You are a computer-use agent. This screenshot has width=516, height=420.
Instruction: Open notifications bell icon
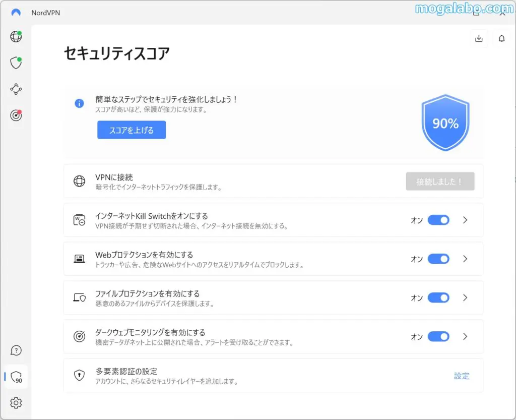tap(501, 39)
